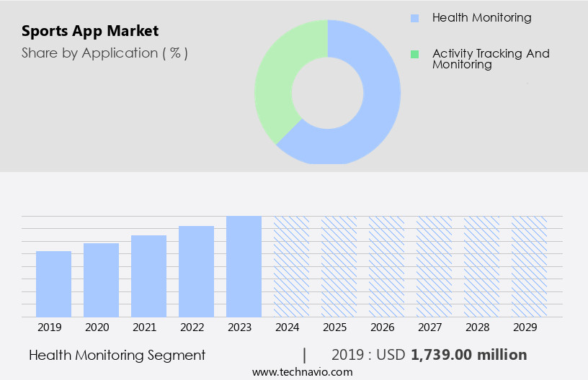Select the Health Monitoring legend label
588x380 pixels.
coord(481,18)
